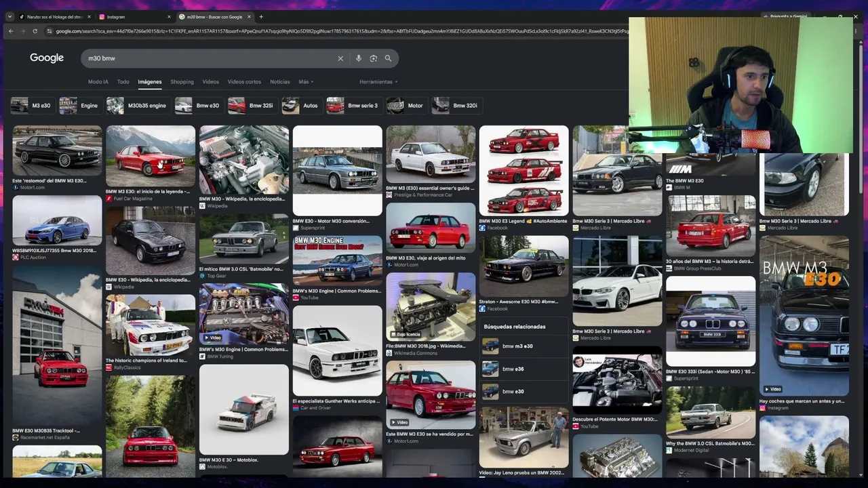Click the 'Bajo licencia' badge on engine image

point(405,334)
